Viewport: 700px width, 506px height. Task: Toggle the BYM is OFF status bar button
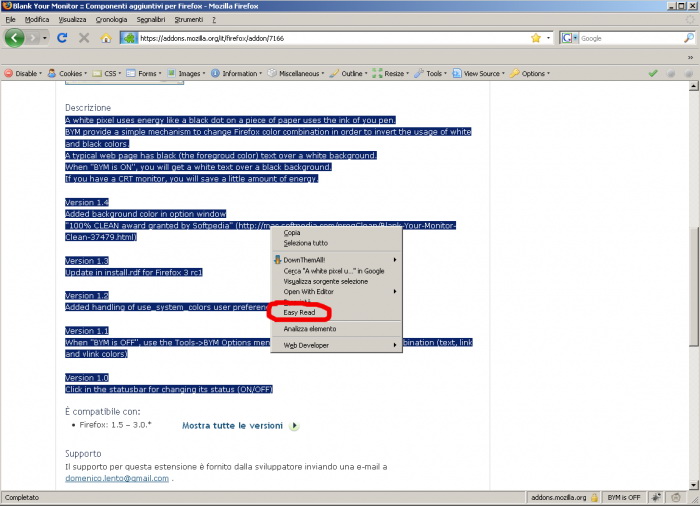pyautogui.click(x=624, y=498)
